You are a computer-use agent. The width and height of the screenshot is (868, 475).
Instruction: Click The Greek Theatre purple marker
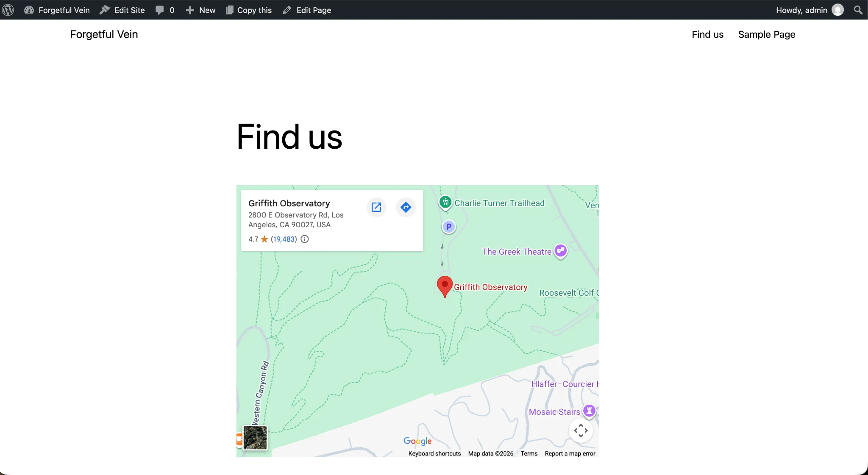coord(561,250)
